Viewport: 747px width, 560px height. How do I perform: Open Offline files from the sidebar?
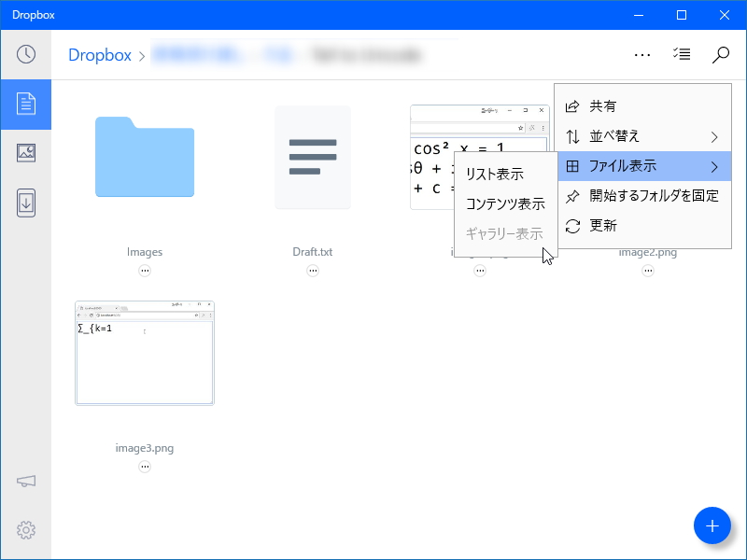[x=25, y=204]
